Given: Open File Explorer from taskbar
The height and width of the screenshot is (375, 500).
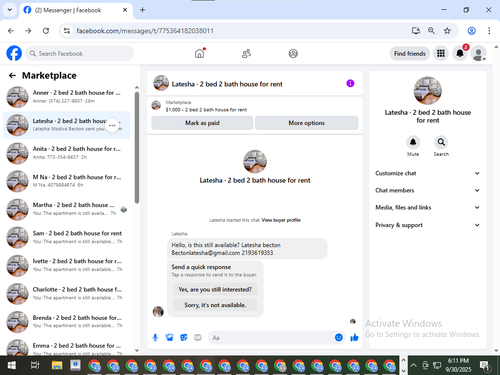Looking at the screenshot, I should (57, 365).
